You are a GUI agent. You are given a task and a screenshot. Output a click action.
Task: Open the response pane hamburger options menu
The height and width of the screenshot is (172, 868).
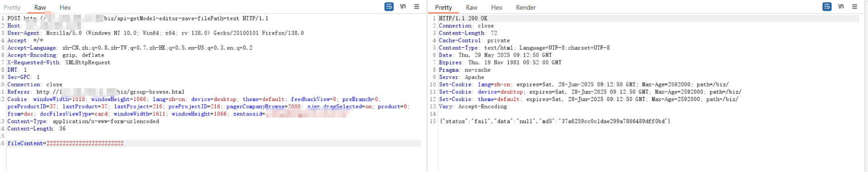(855, 7)
